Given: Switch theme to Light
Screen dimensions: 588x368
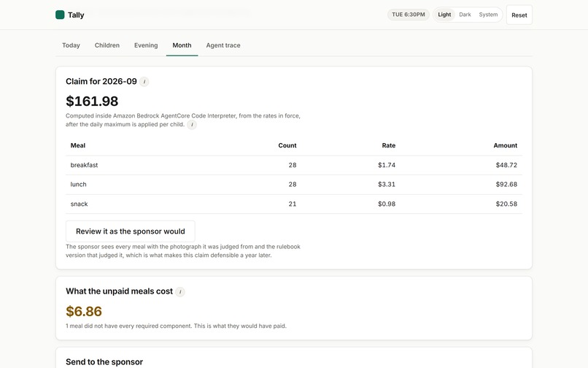Looking at the screenshot, I should point(444,15).
